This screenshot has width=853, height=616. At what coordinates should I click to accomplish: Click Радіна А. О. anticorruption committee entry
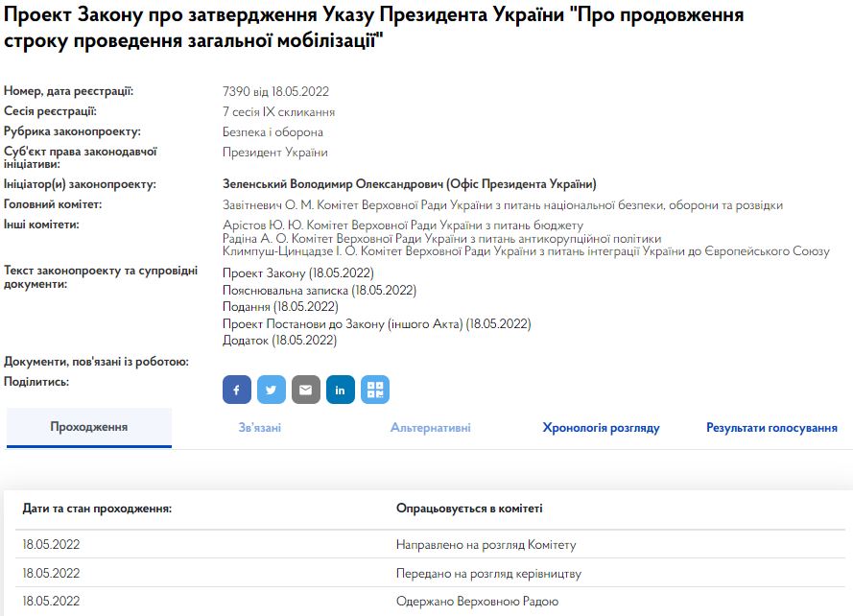tap(442, 238)
